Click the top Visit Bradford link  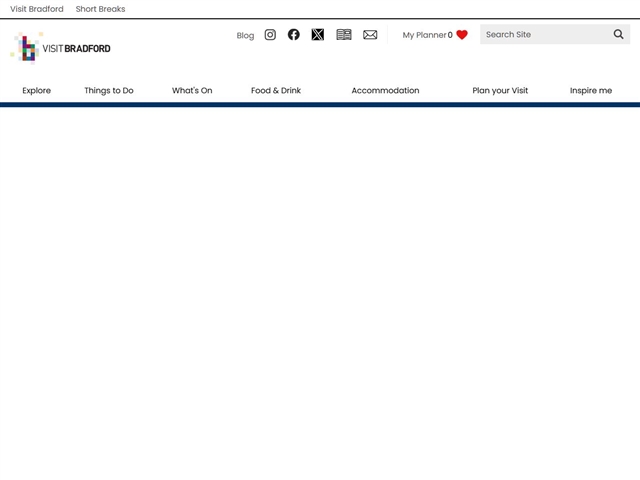point(37,9)
